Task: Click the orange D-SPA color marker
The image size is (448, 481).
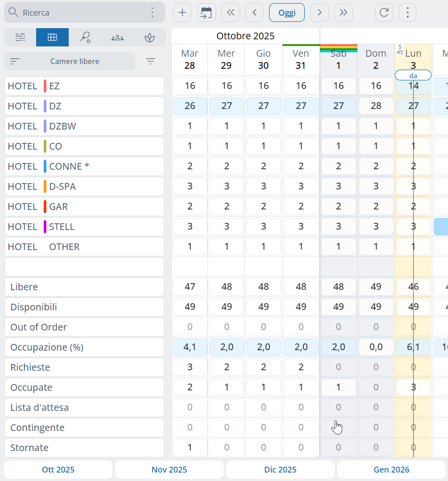Action: click(x=45, y=186)
